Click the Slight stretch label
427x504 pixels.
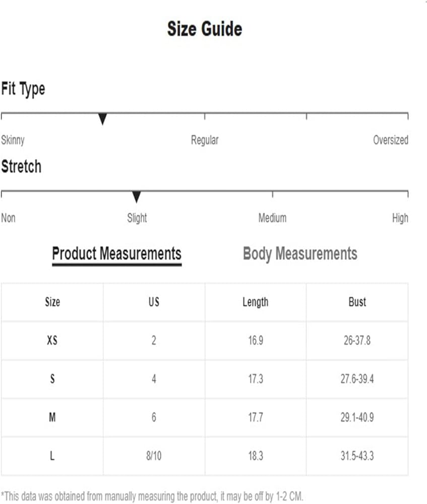coord(137,218)
